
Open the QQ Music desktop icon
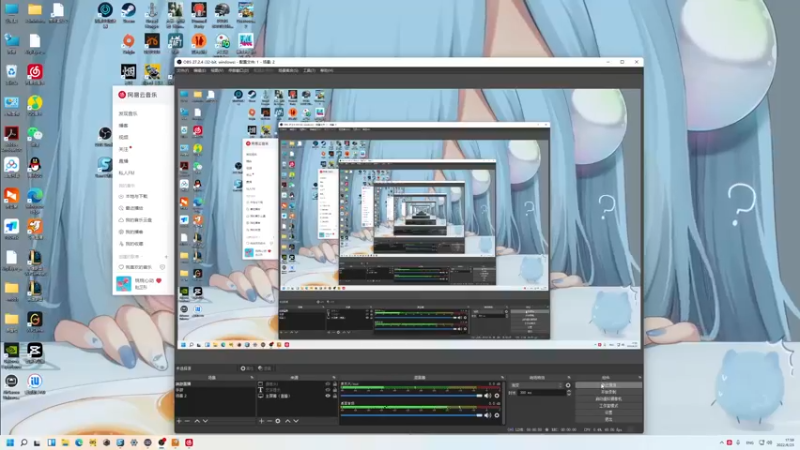pyautogui.click(x=35, y=105)
